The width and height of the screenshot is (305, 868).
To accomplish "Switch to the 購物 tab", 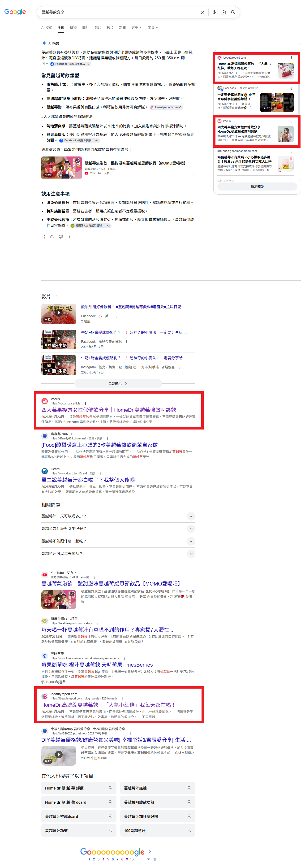I will coord(73,28).
